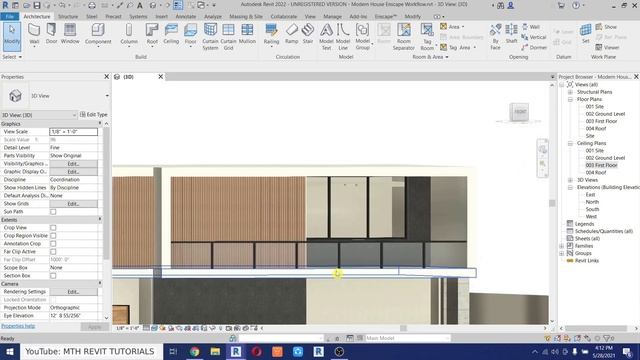The height and width of the screenshot is (360, 640).
Task: Open Chrome from the taskbar
Action: coord(195,352)
